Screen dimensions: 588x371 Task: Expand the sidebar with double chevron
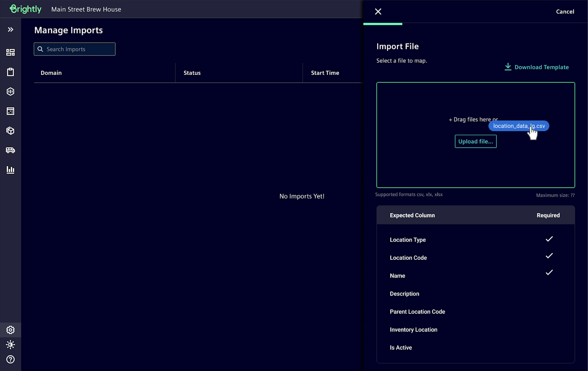click(10, 30)
